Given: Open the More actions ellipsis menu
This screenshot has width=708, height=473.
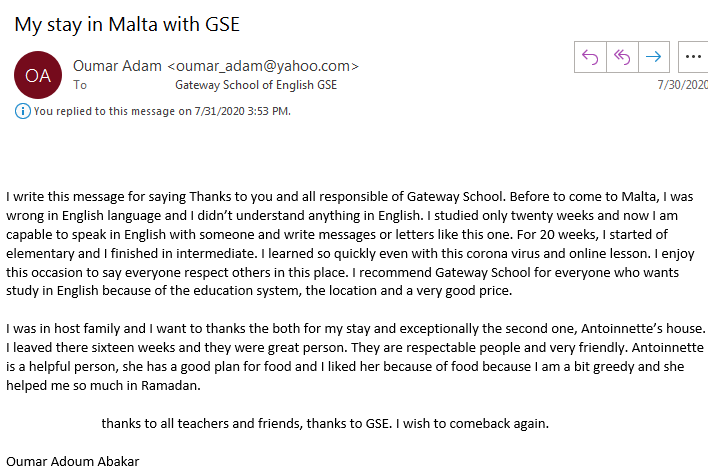Looking at the screenshot, I should tap(693, 57).
